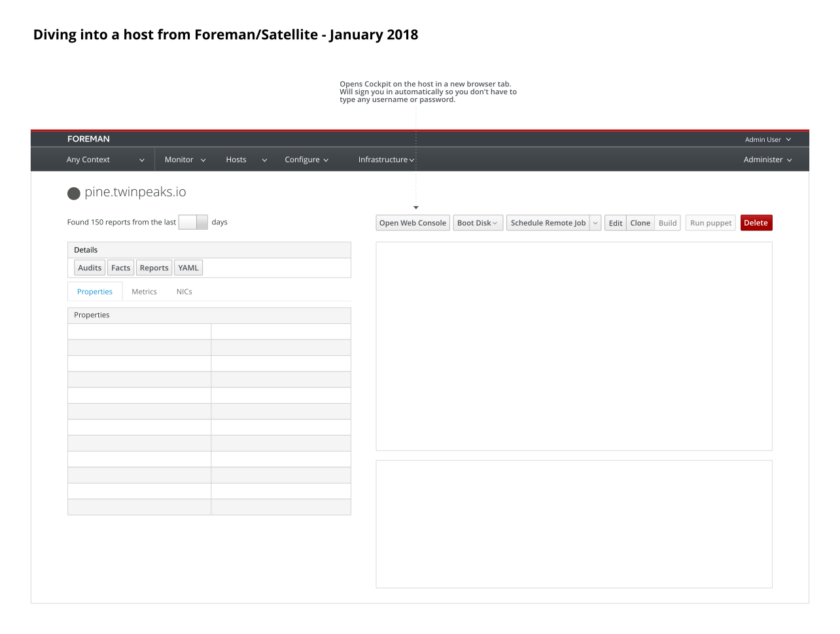Screen dimensions: 840x634
Task: Open the Any Context dropdown
Action: click(x=105, y=160)
